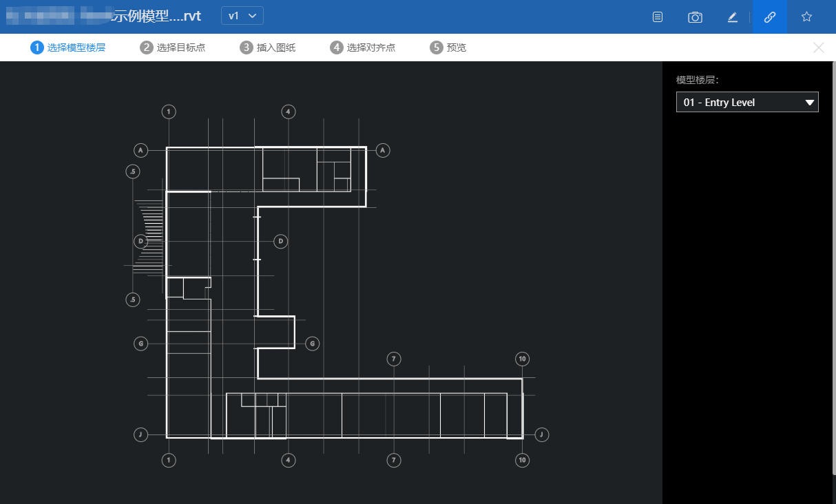Go to step 1 选择模型楼层

tap(67, 48)
